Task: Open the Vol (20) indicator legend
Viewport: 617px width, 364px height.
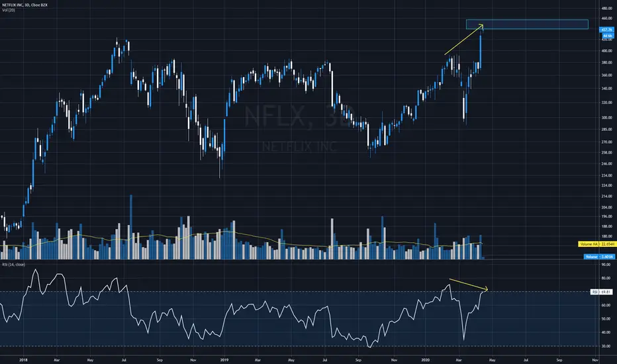Action: [x=8, y=10]
